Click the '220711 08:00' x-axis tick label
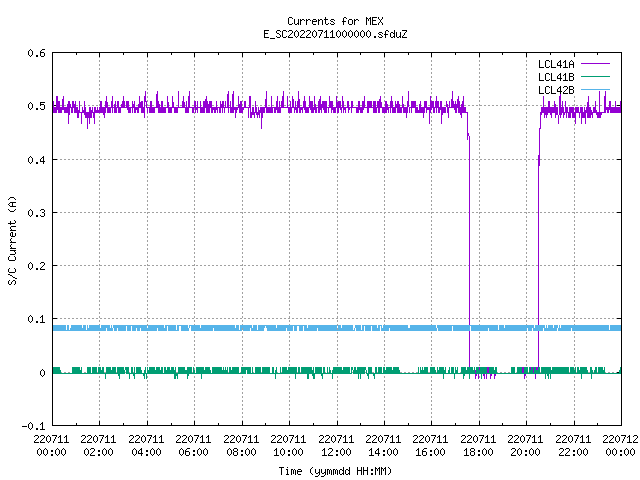The width and height of the screenshot is (640, 480). point(241,446)
